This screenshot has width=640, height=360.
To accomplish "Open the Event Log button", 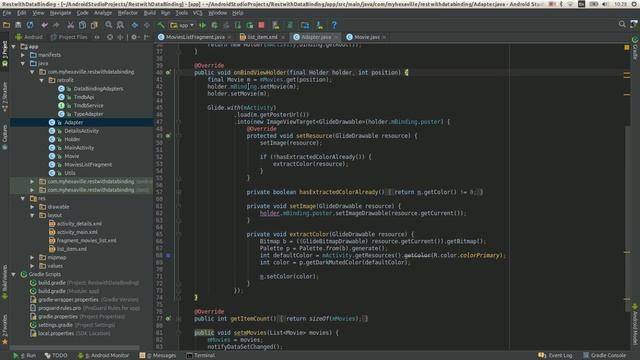I will pos(555,356).
